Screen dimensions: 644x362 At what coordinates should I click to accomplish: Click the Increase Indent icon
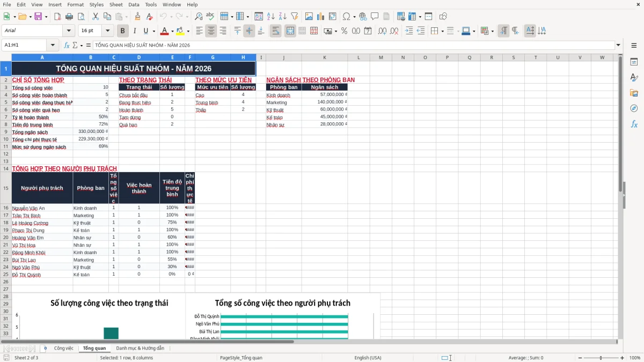pyautogui.click(x=409, y=31)
